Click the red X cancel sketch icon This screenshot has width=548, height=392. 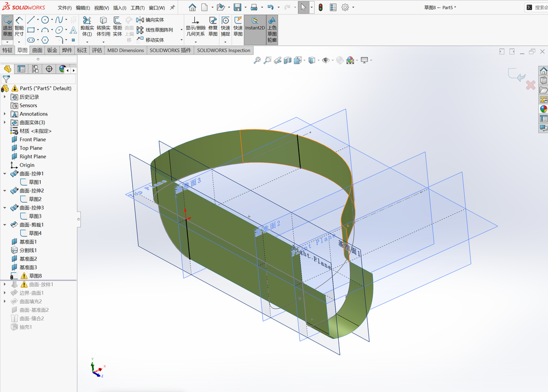coord(530,85)
